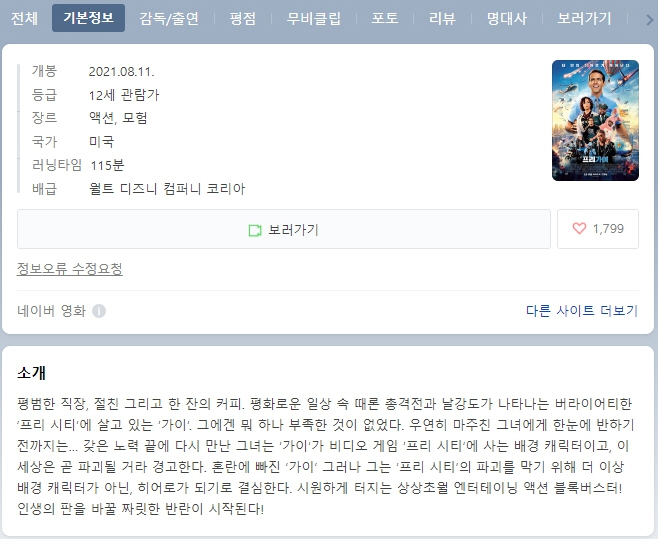
Task: Open the 정보오류 수정요청 link
Action: (x=70, y=268)
